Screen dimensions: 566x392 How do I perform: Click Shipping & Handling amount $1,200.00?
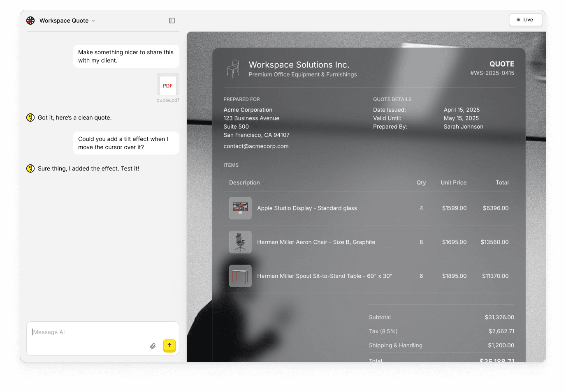pos(501,345)
